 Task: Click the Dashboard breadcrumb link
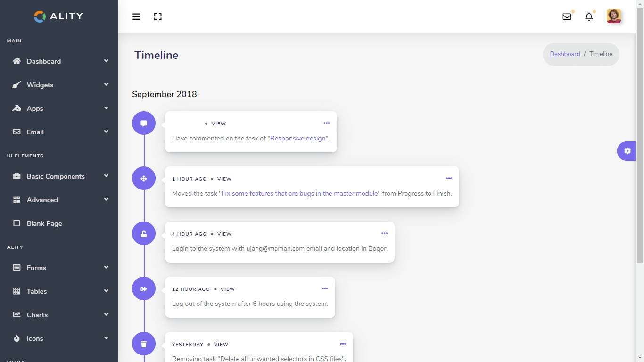[565, 54]
